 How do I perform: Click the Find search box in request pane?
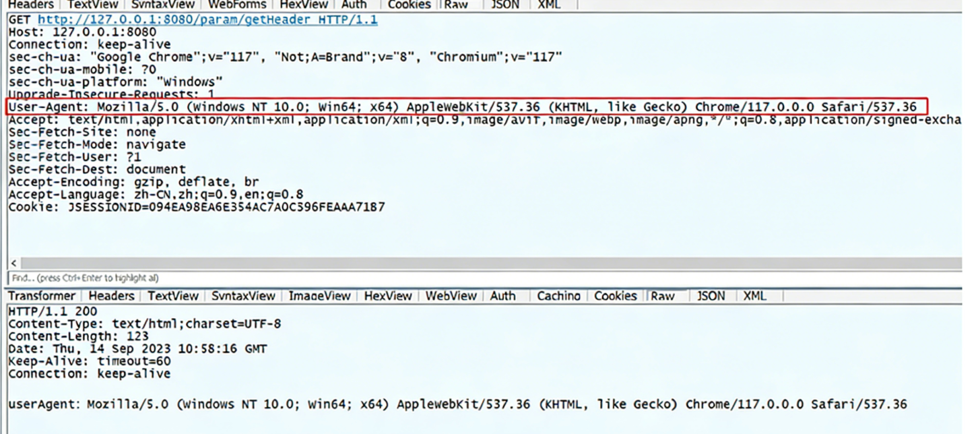pyautogui.click(x=485, y=278)
